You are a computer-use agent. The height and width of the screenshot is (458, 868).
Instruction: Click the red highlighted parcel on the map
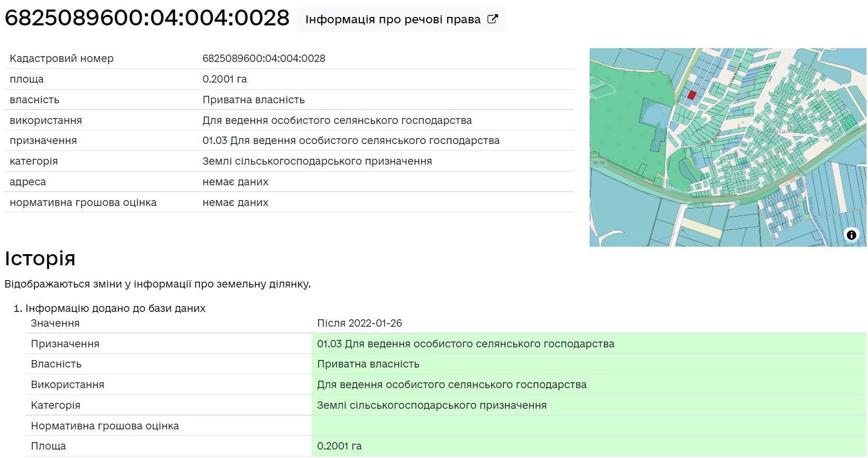[691, 95]
